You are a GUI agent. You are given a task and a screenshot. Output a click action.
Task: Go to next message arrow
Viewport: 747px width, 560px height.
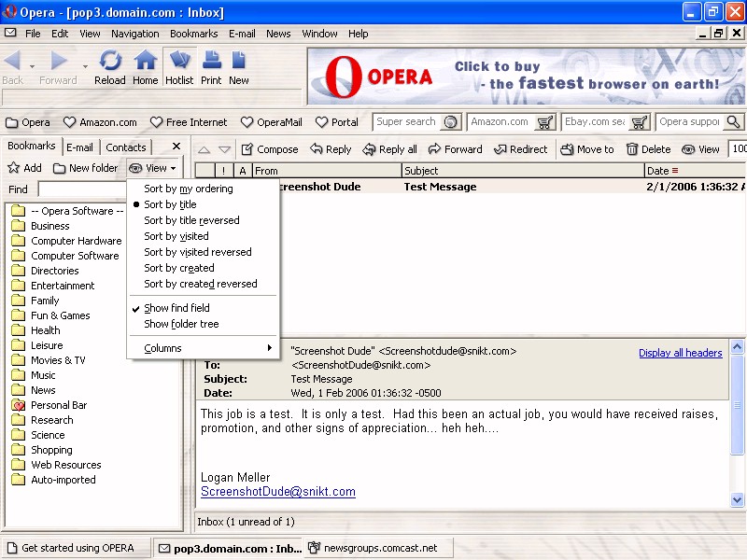tap(224, 150)
